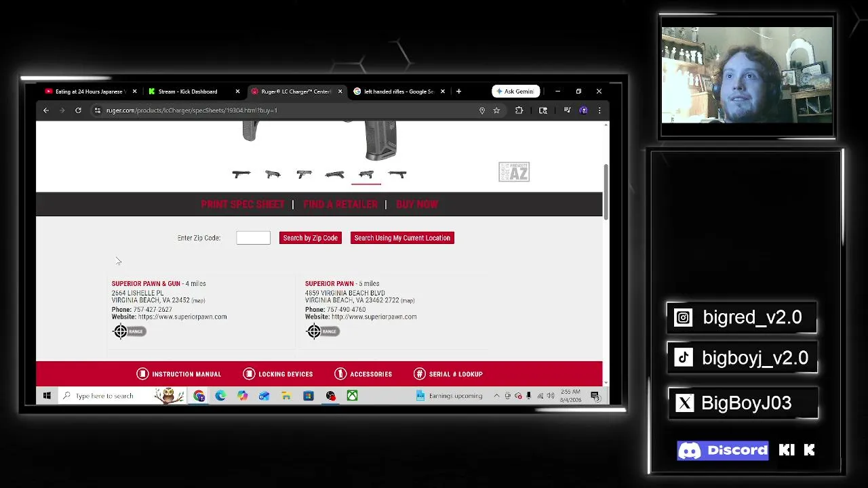Image resolution: width=868 pixels, height=488 pixels.
Task: Open the Earnings upcoming taskbar widget
Action: tap(450, 396)
